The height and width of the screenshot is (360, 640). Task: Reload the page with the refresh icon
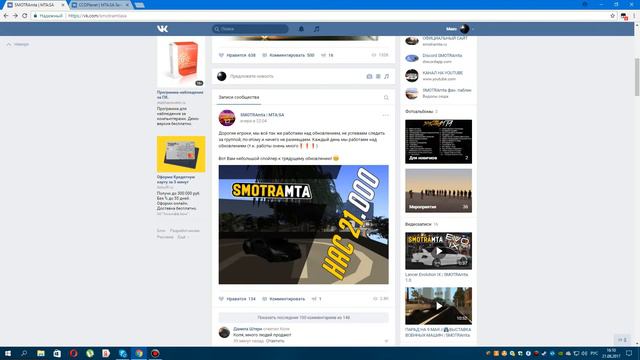(24, 16)
